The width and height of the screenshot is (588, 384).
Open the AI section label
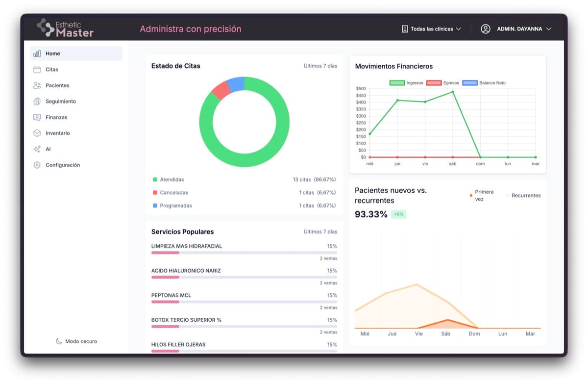[x=48, y=149]
